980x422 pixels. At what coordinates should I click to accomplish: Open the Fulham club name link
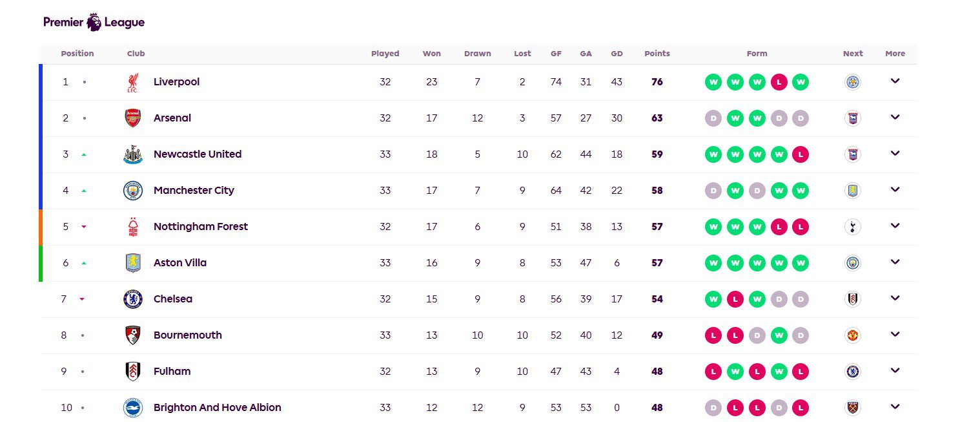(x=172, y=372)
